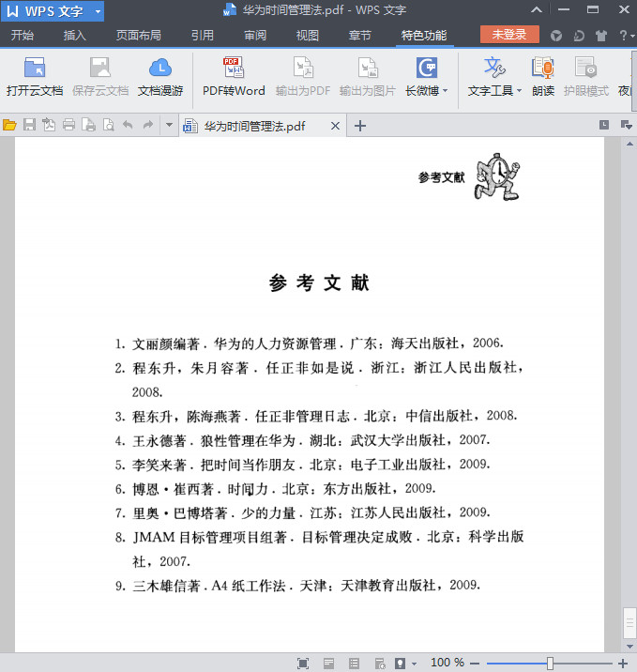Switch to 章节 ribbon tab

[360, 35]
